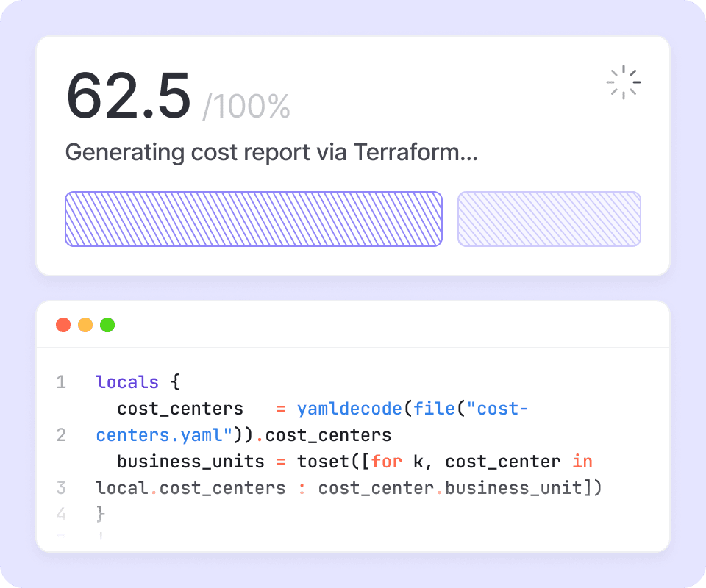Viewport: 706px width, 588px height.
Task: Click the /100% label
Action: 246,107
